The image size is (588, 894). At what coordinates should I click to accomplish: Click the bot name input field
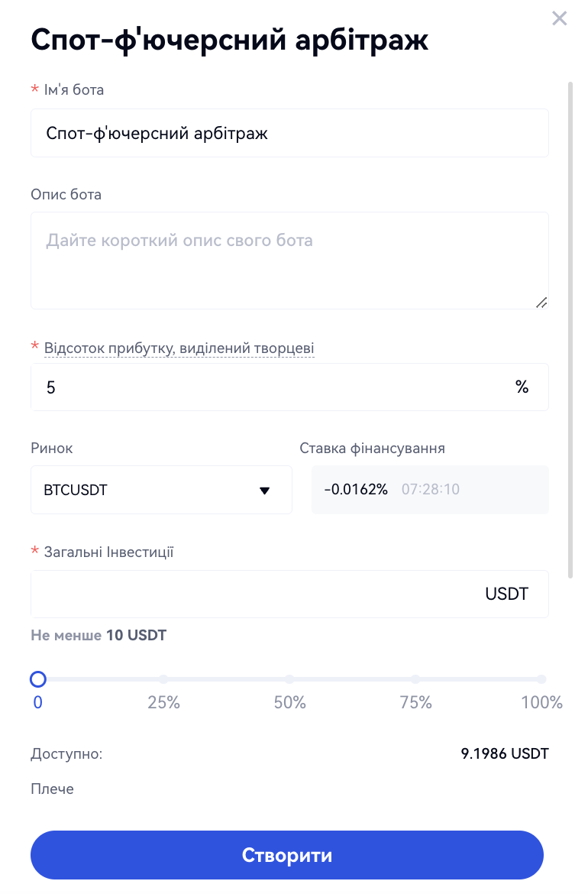(x=289, y=134)
